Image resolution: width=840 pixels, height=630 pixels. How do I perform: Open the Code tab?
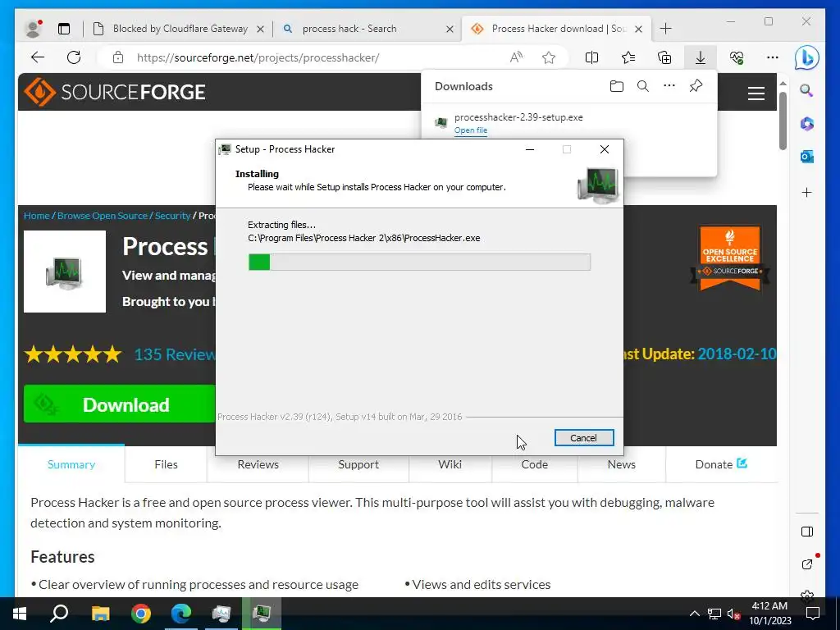pos(535,464)
